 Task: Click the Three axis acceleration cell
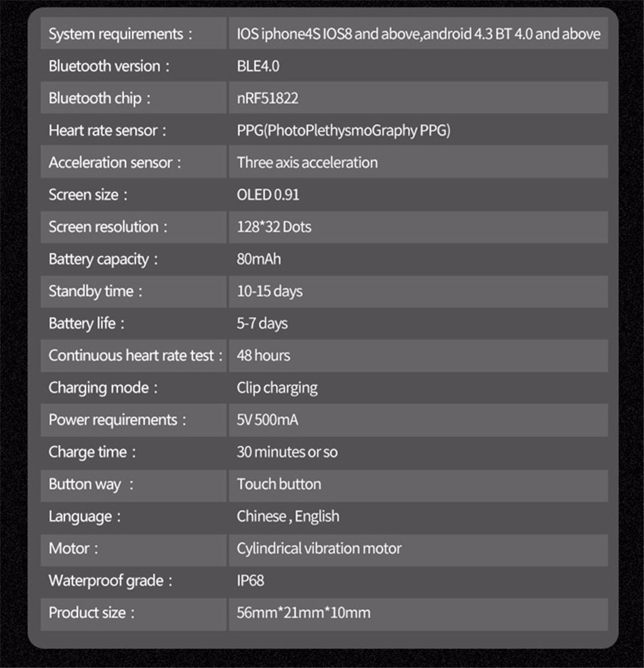click(418, 162)
